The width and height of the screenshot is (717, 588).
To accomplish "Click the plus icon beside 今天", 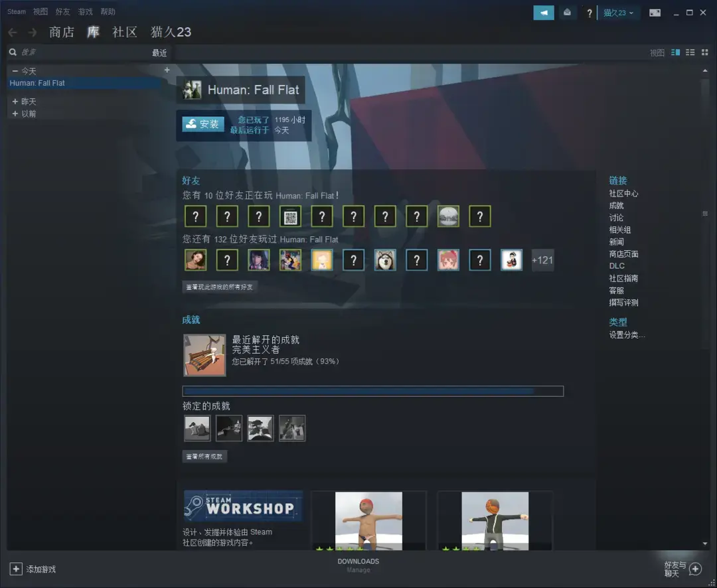I will pyautogui.click(x=167, y=70).
